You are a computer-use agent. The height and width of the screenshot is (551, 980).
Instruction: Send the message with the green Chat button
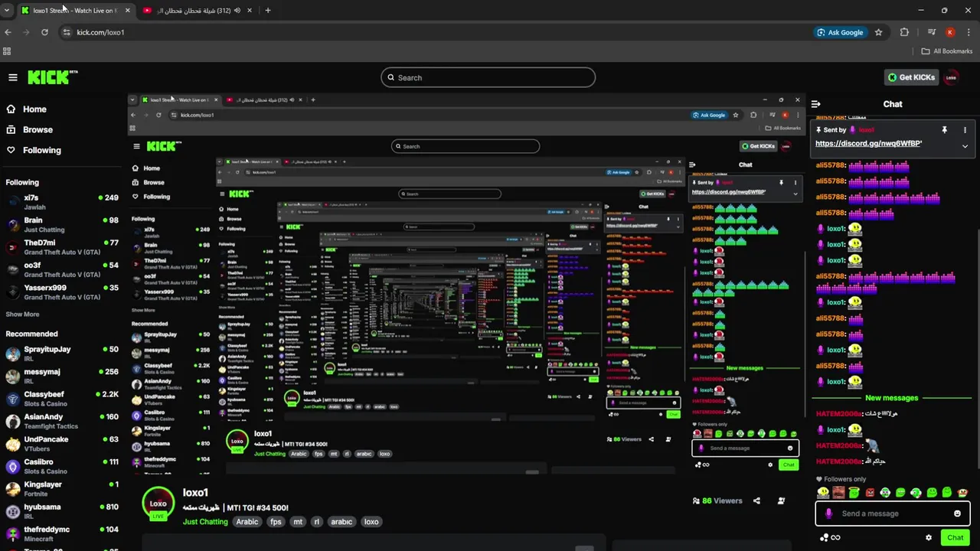(x=955, y=538)
